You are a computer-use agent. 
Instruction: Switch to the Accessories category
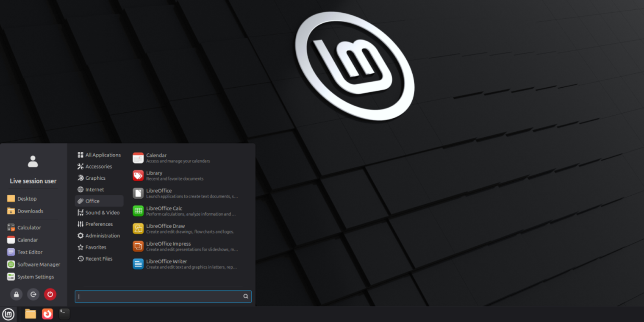(99, 166)
